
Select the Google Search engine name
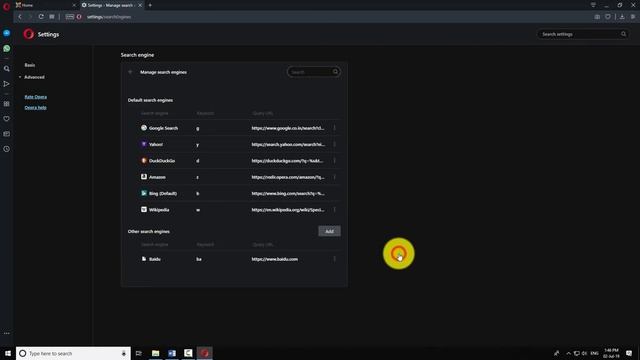(163, 128)
